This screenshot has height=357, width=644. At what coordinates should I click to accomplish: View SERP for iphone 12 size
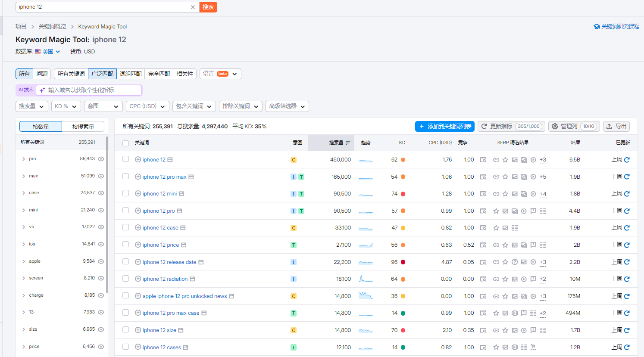click(x=483, y=330)
